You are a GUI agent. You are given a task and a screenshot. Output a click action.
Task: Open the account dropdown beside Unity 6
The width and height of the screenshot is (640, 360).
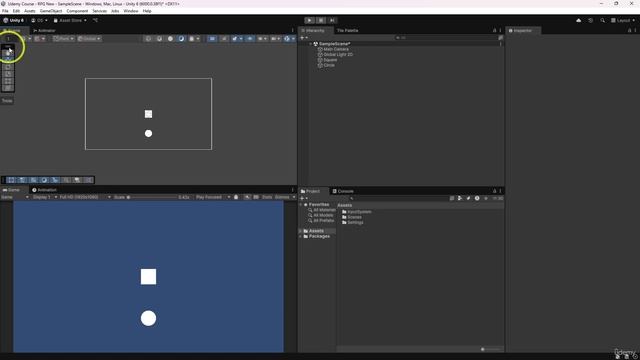(39, 20)
